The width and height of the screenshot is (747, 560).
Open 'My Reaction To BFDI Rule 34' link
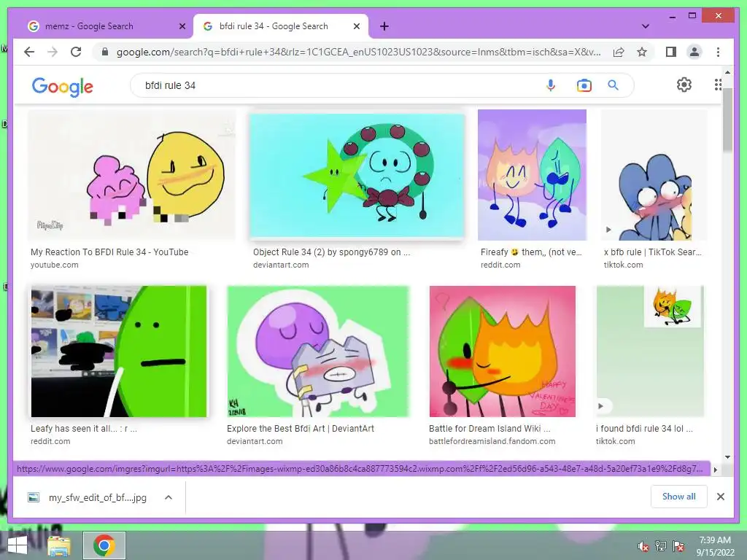tap(109, 252)
